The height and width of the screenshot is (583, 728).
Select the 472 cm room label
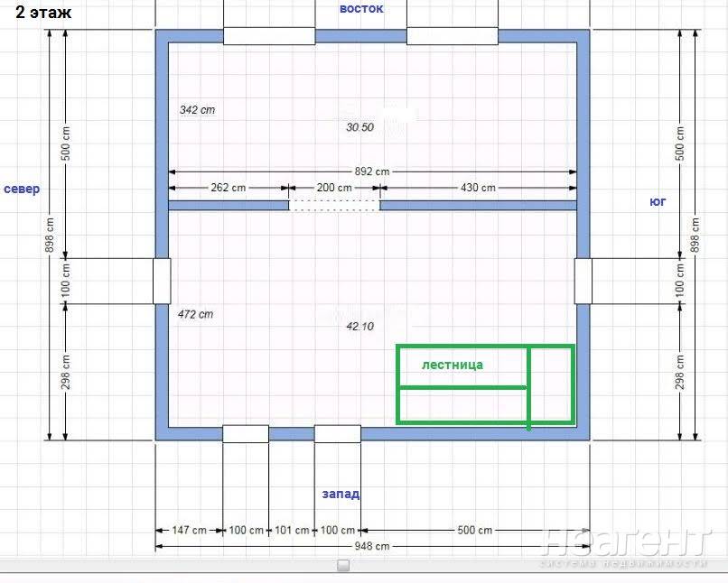[196, 314]
